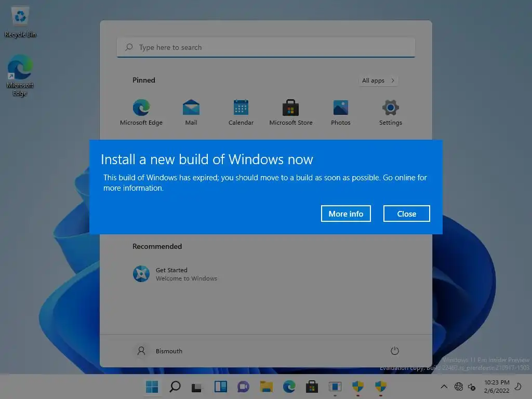
Task: Expand hidden system tray icons chevron
Action: [x=444, y=387]
